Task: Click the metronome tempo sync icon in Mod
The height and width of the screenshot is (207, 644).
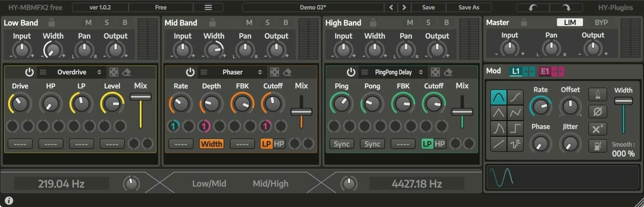Action: [598, 94]
